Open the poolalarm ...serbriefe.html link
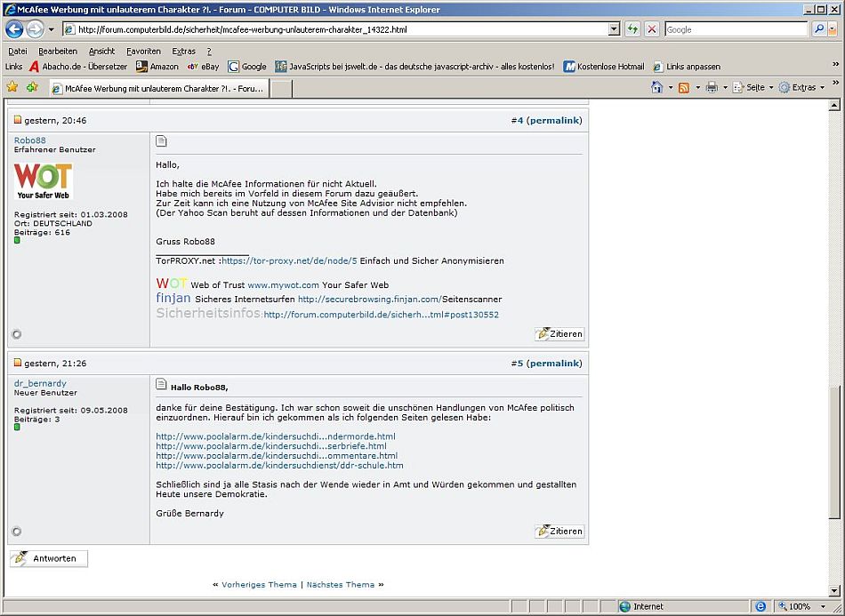 click(x=271, y=446)
